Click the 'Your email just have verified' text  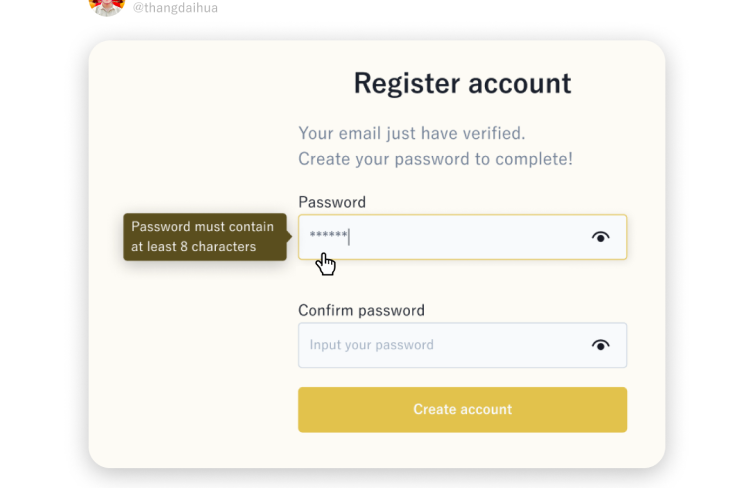[411, 133]
